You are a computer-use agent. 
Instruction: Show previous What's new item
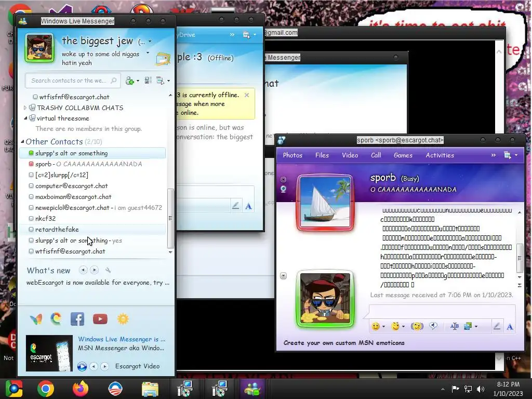pos(83,270)
